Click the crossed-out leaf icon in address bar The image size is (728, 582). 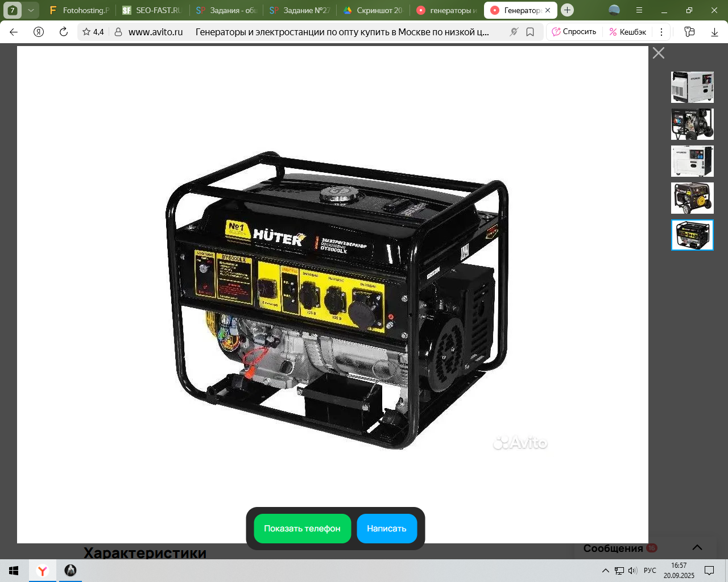click(514, 32)
